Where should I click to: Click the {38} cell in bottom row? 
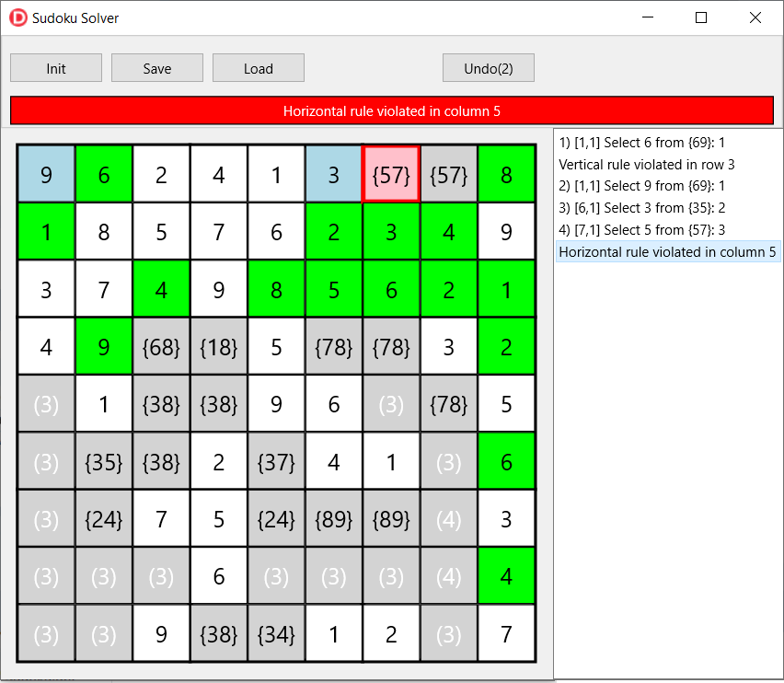pyautogui.click(x=218, y=634)
